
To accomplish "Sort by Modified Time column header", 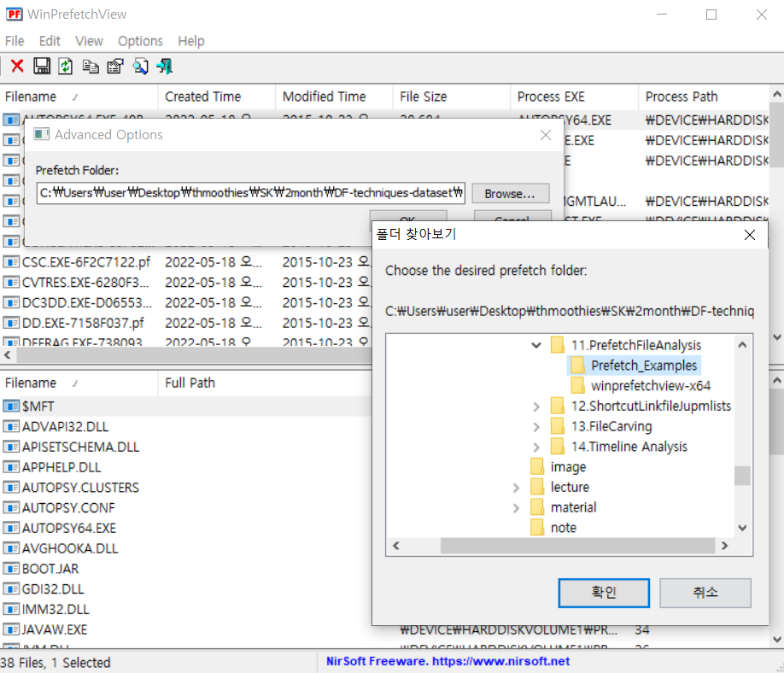I will coord(334,97).
